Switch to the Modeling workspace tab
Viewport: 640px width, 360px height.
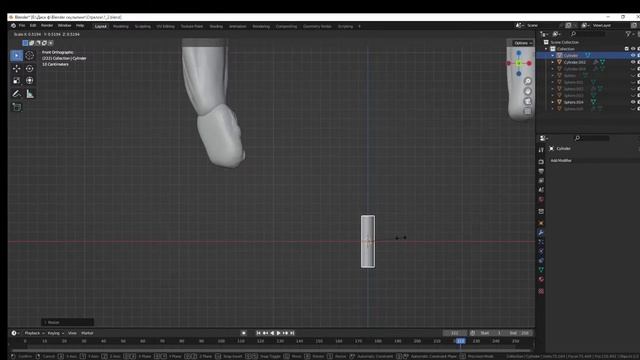[x=120, y=26]
